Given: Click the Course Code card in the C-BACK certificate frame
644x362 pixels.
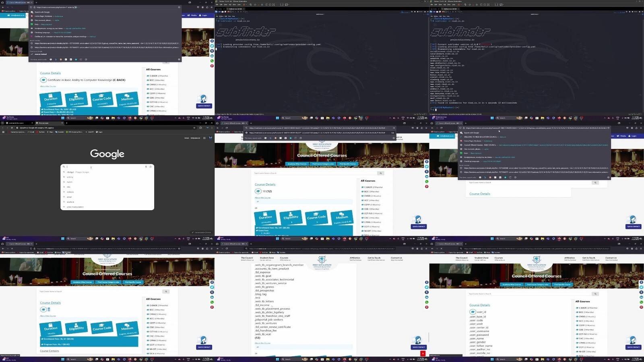Looking at the screenshot, I should click(x=102, y=99).
